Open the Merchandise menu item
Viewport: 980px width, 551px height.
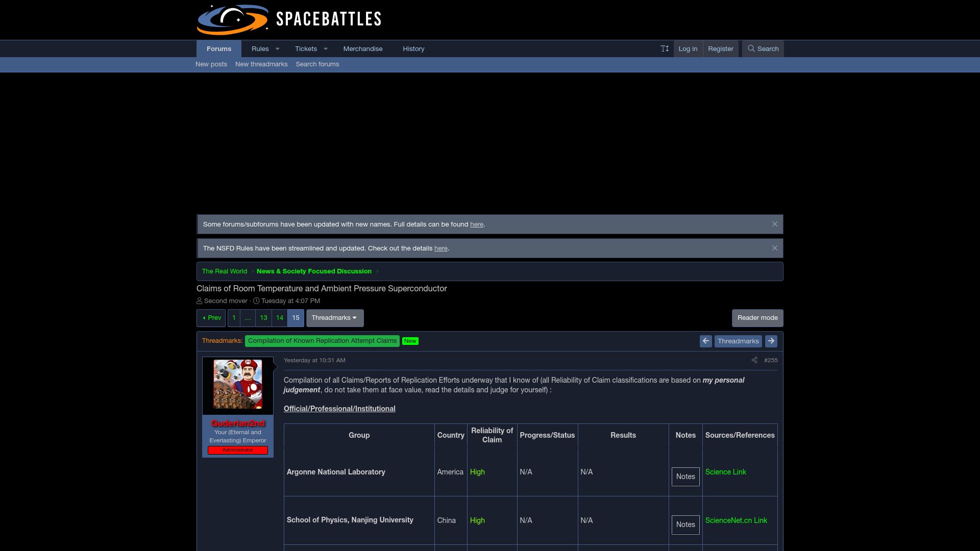pos(363,48)
